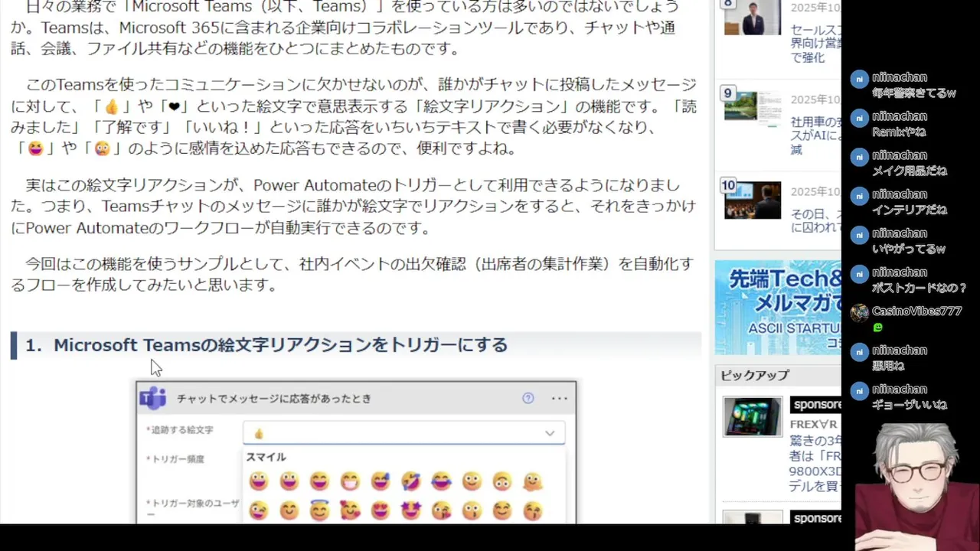Open the FREX∀R pickup article link

tap(815, 464)
